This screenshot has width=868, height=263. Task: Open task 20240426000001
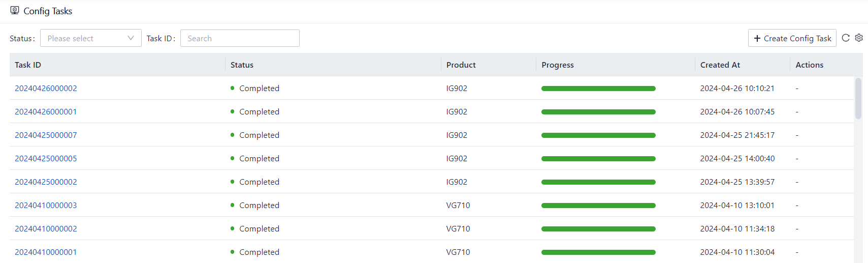[46, 111]
